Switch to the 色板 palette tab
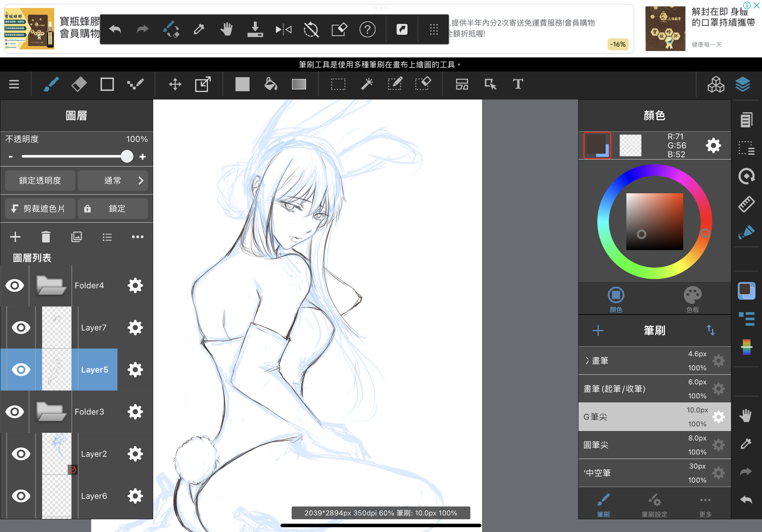The height and width of the screenshot is (532, 762). 693,299
